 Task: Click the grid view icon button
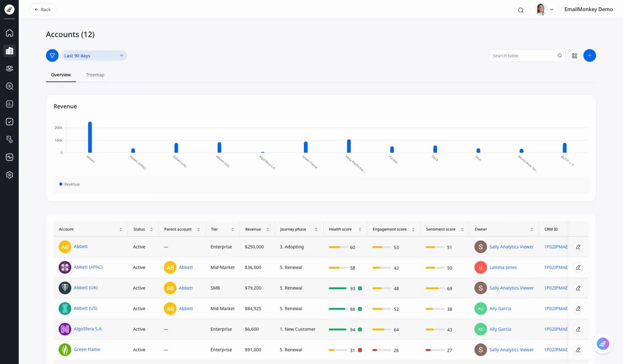pos(574,55)
